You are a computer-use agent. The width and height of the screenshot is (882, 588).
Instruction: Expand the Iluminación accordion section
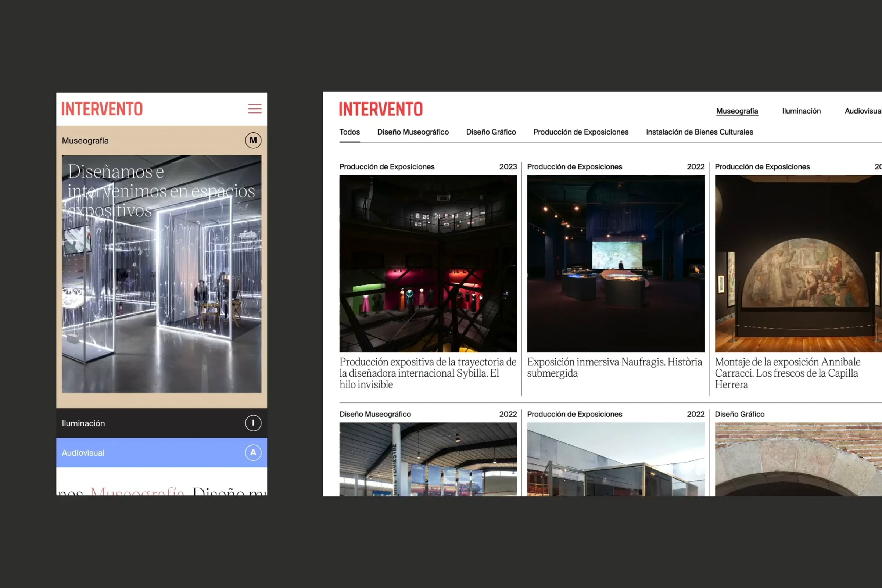[150, 423]
